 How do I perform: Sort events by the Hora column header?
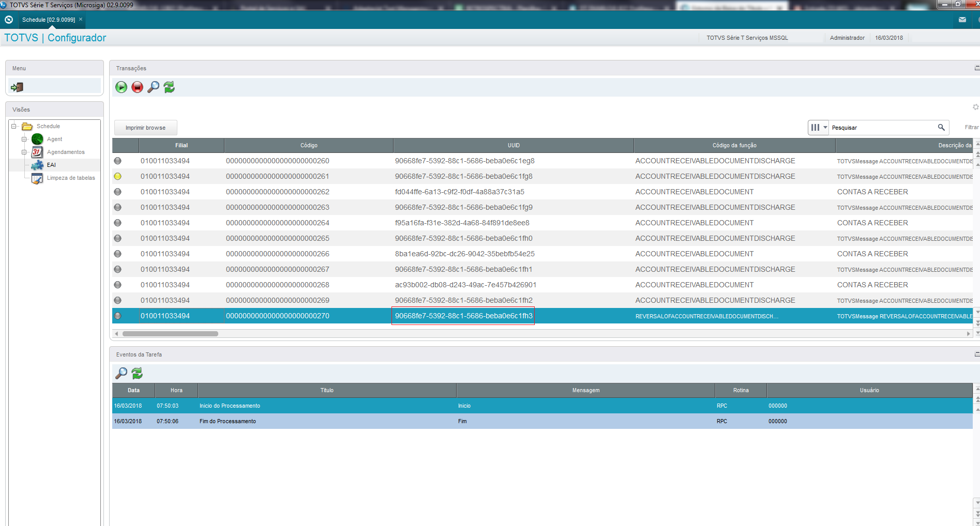(x=176, y=390)
